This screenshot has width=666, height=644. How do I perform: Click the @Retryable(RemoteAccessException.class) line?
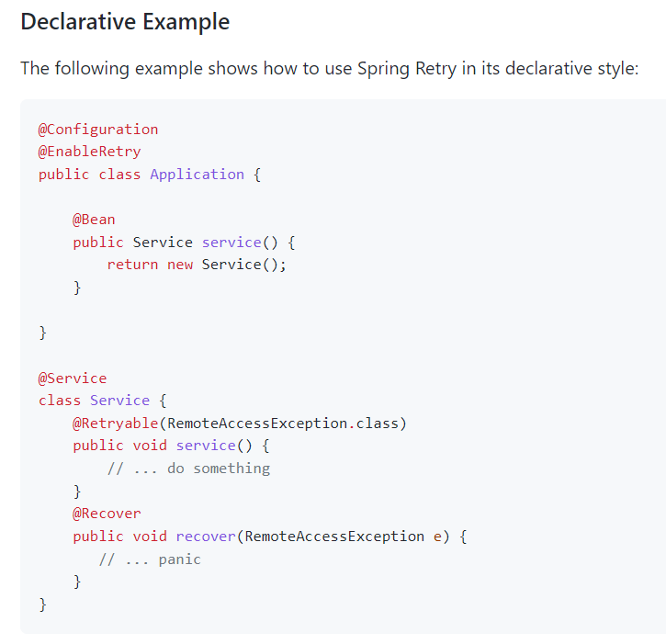click(x=240, y=424)
